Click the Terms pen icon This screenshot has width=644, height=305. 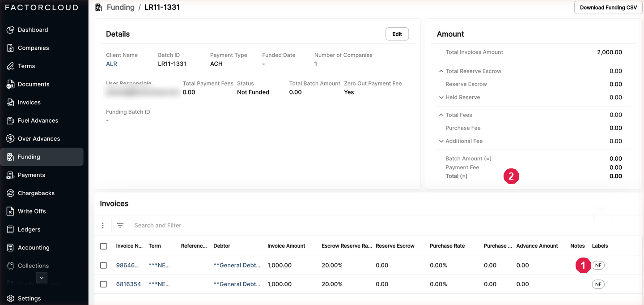tap(10, 66)
